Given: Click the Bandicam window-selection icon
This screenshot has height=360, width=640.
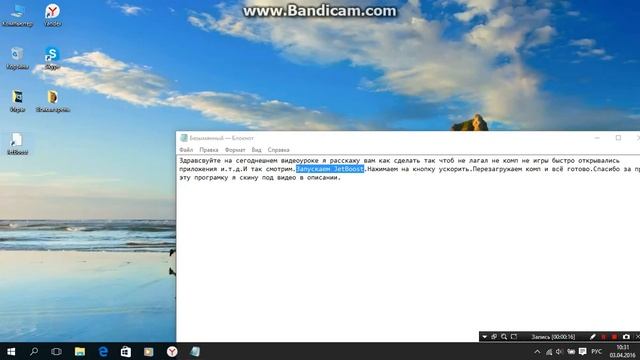Looking at the screenshot, I should tap(494, 337).
